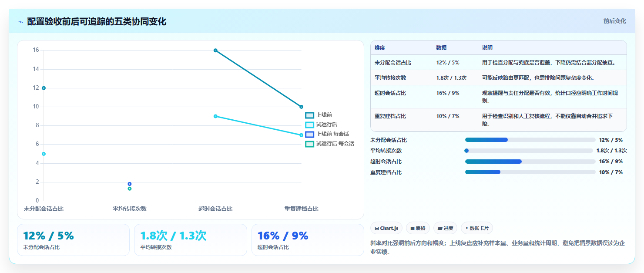The height and width of the screenshot is (273, 644).
Task: Click the 试运行后 data point at 5
Action: [44, 154]
